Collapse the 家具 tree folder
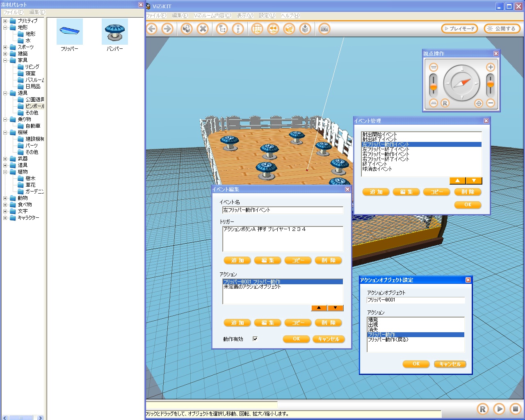525x420 pixels. [5, 60]
